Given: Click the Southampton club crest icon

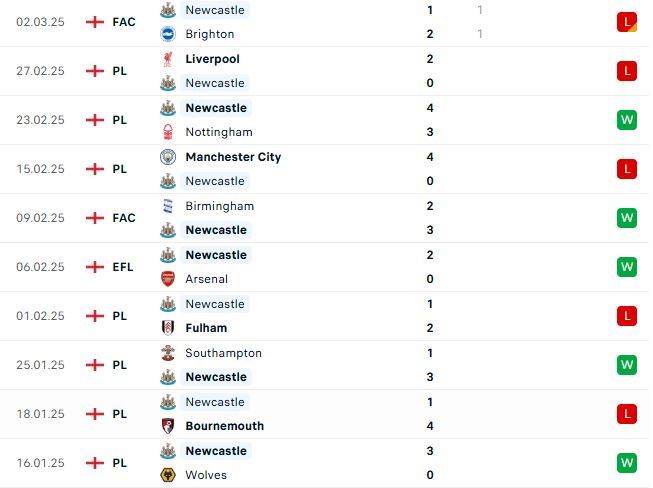Looking at the screenshot, I should click(168, 353).
